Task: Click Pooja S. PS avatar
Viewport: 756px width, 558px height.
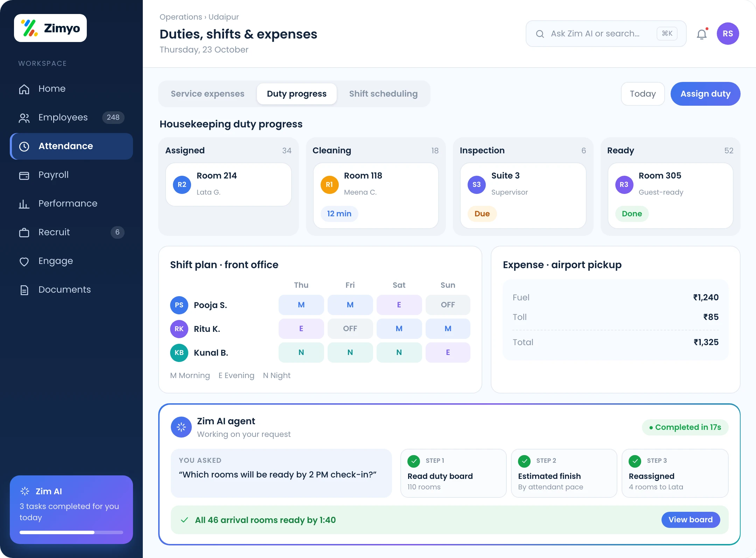Action: 179,305
